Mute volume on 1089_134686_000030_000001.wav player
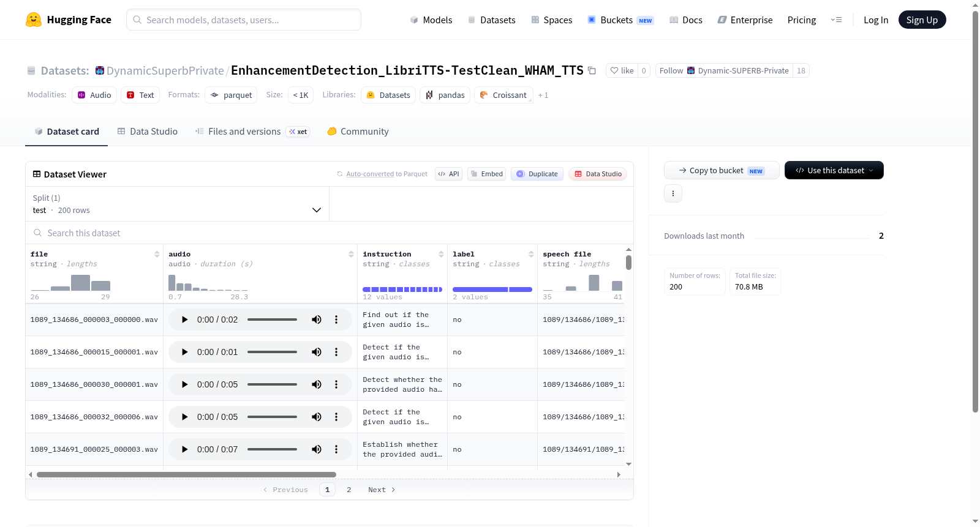This screenshot has height=527, width=980. pos(317,384)
